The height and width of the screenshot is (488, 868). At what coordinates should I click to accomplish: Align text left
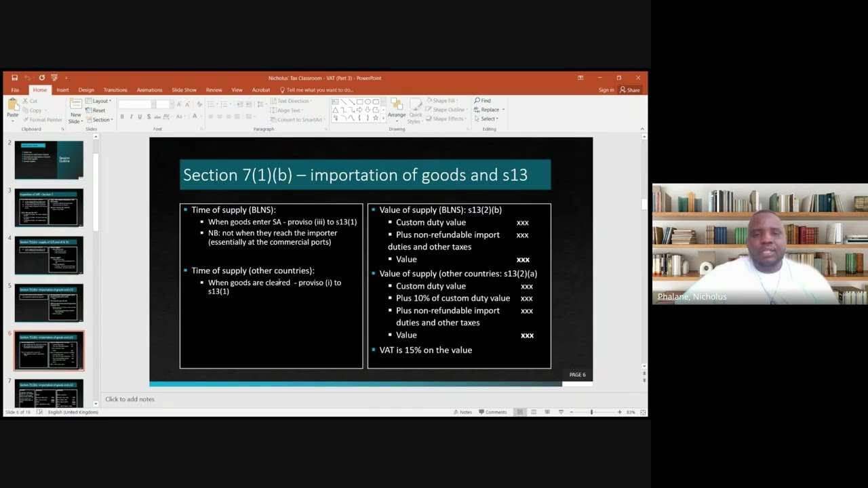click(211, 117)
